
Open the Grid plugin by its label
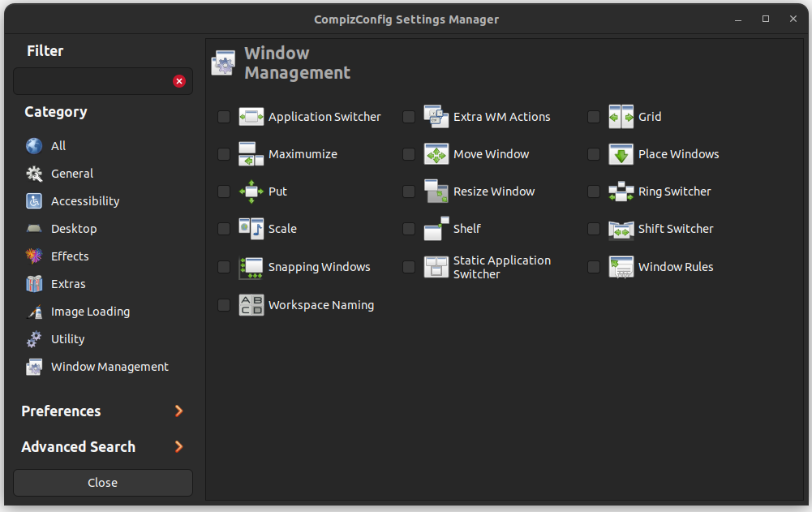[x=650, y=117]
